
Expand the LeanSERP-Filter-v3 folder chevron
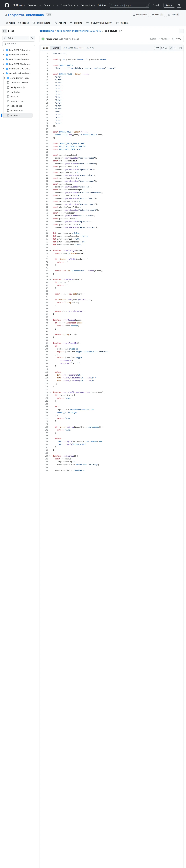[3, 59]
